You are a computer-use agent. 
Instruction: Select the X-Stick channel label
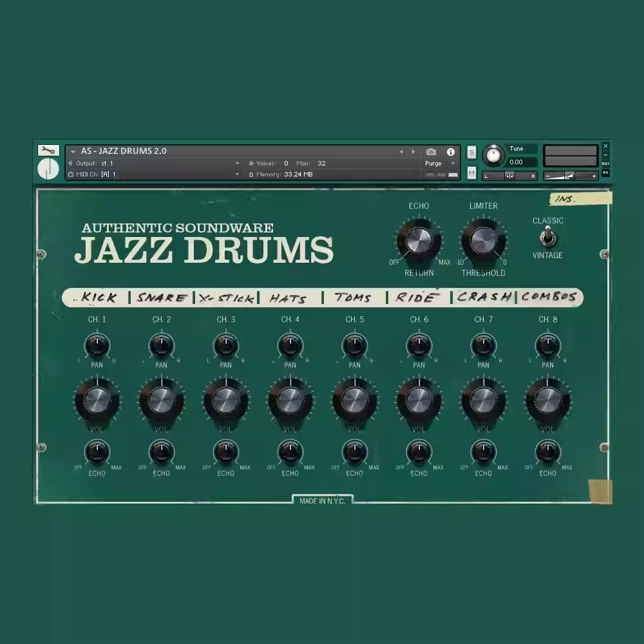226,298
